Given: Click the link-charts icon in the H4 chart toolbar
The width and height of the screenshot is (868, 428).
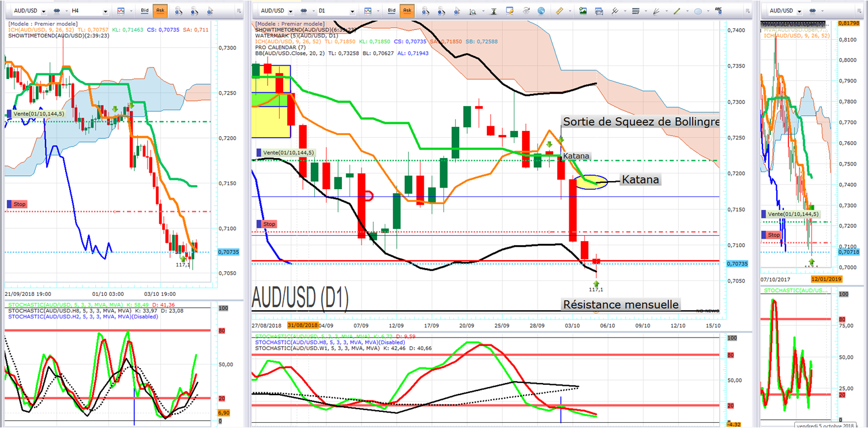Looking at the screenshot, I should 58,11.
